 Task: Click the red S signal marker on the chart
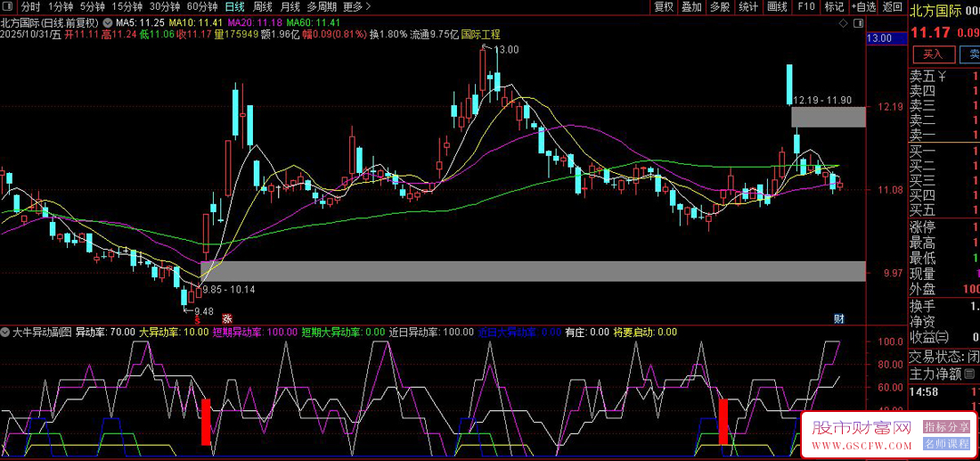pos(197,318)
